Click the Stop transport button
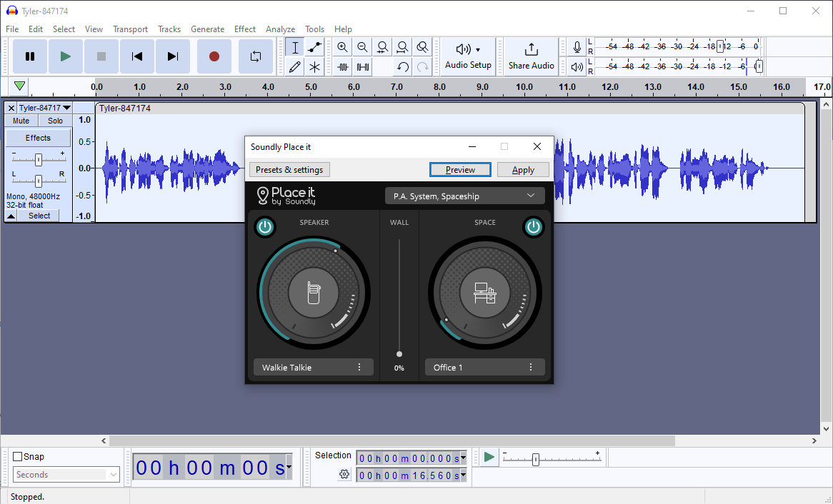Image resolution: width=833 pixels, height=504 pixels. tap(101, 56)
